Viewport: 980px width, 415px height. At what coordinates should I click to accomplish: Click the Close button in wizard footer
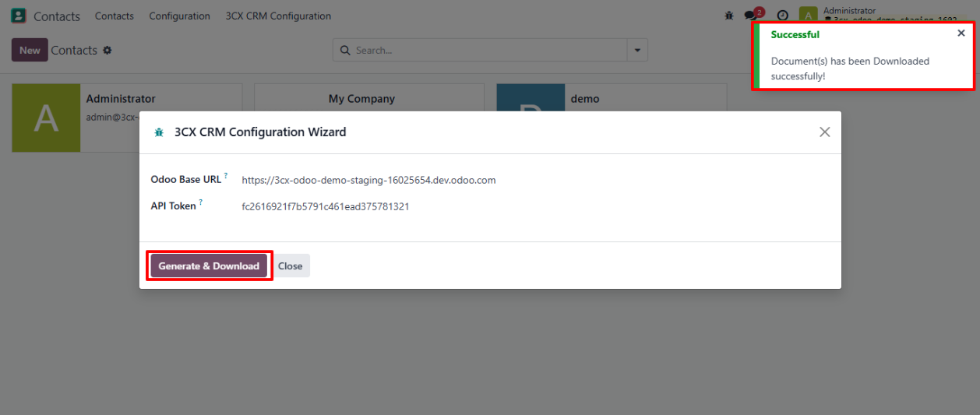point(290,266)
